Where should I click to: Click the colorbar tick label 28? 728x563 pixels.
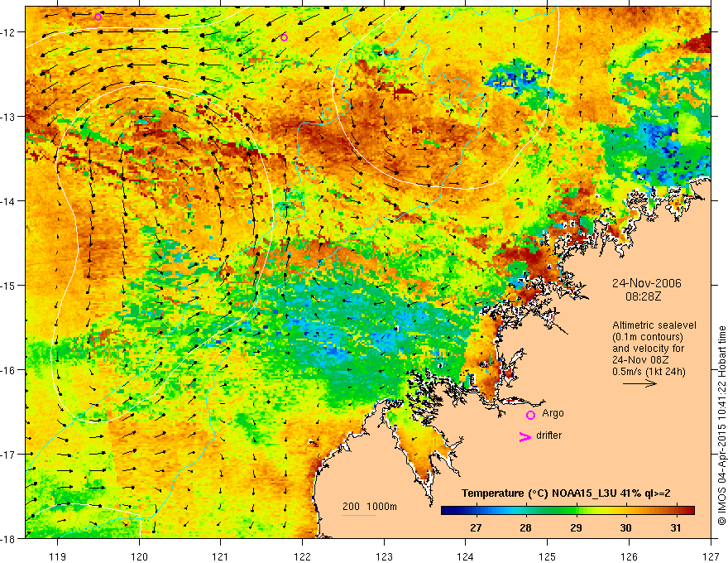(x=525, y=527)
